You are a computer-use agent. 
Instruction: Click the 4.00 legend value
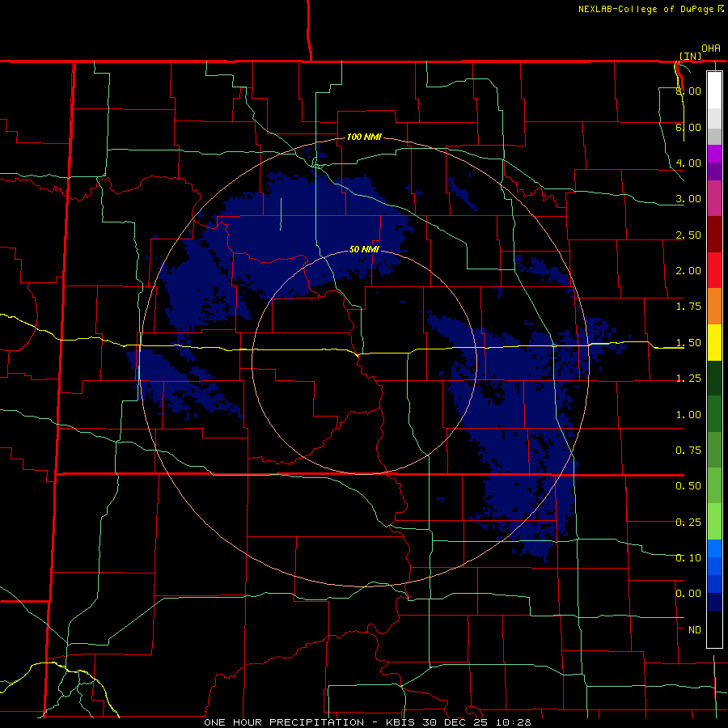[688, 163]
